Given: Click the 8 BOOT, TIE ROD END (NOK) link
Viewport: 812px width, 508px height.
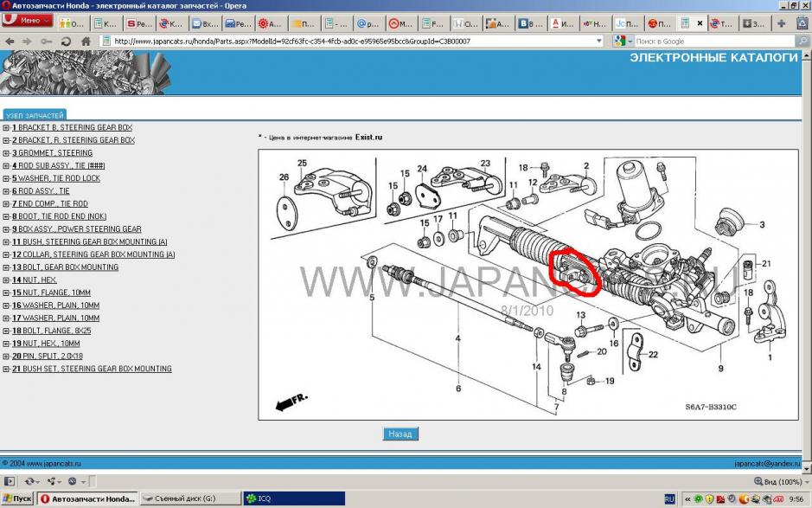Looking at the screenshot, I should [x=60, y=216].
